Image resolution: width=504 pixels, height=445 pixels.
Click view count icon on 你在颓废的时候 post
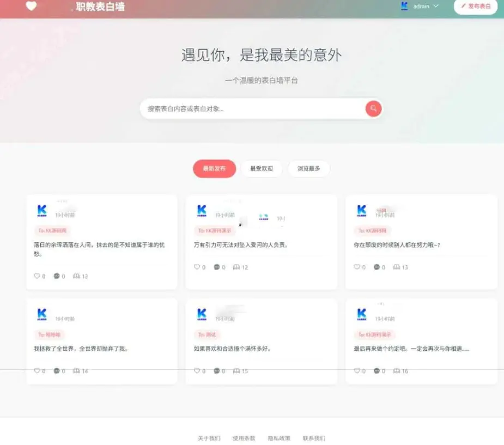tap(396, 267)
